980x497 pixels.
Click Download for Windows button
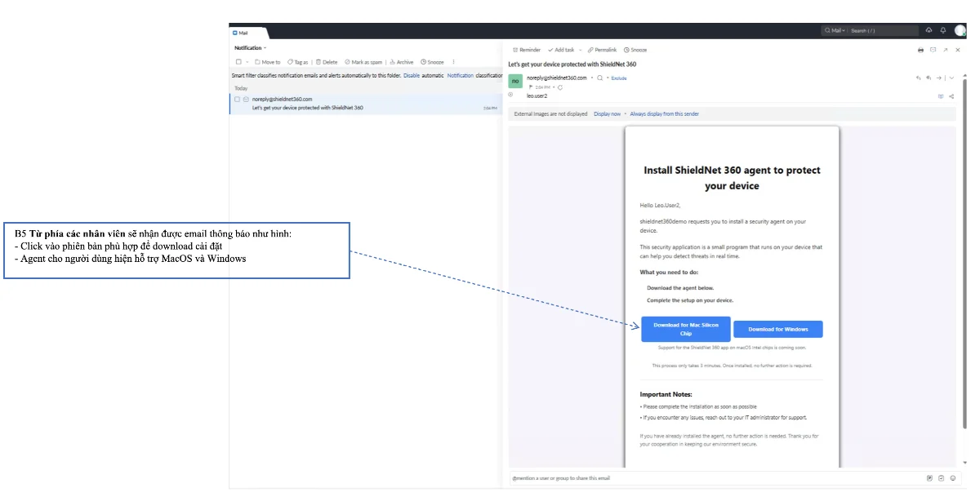pyautogui.click(x=778, y=329)
